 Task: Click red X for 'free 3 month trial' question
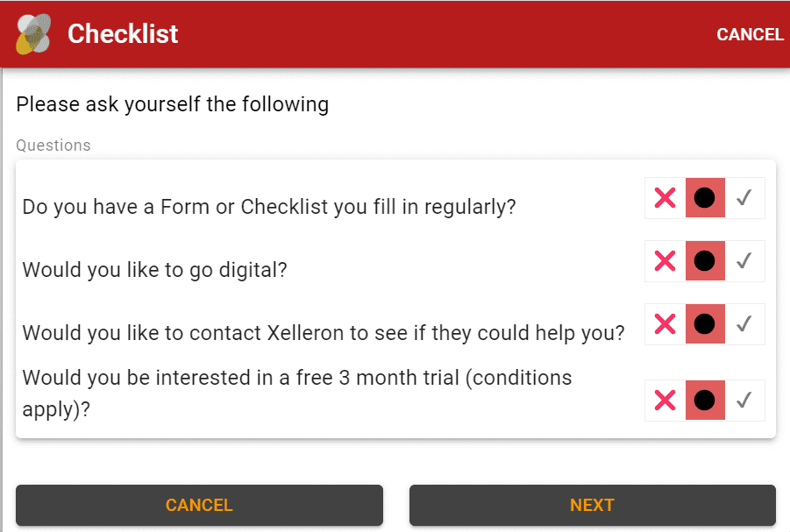(665, 401)
